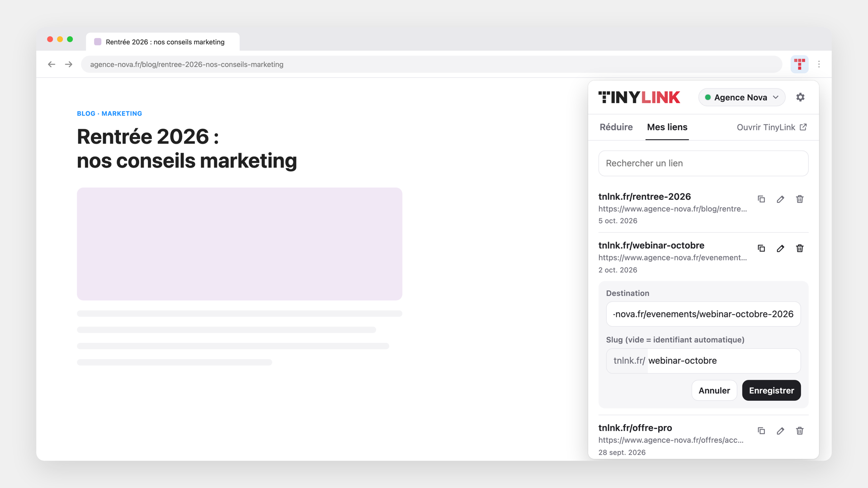The height and width of the screenshot is (488, 868).
Task: Edit the tnlnk.fr/offre-pro link
Action: click(x=780, y=431)
